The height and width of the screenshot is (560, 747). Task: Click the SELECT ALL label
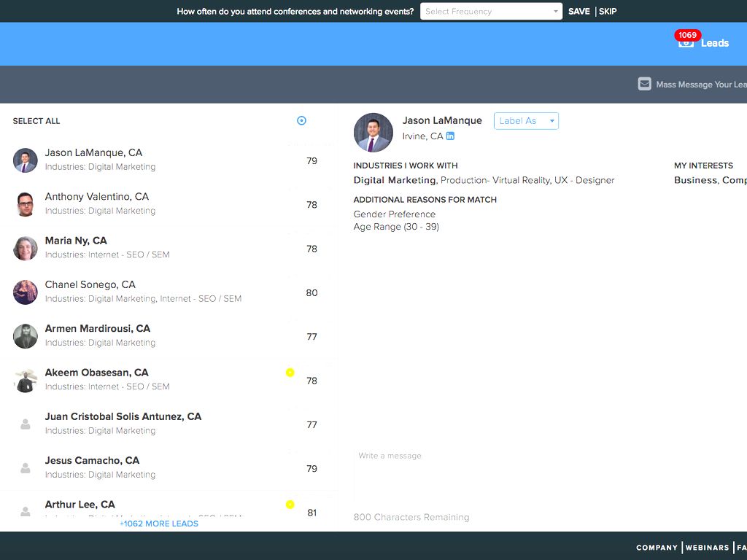pyautogui.click(x=36, y=121)
